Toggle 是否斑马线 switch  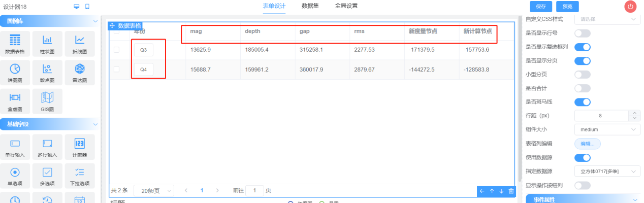coord(583,102)
